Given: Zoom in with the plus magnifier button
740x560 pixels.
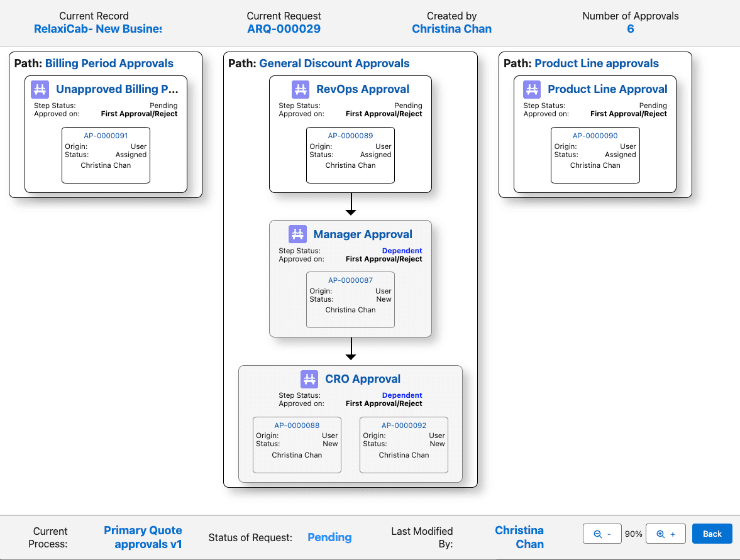Looking at the screenshot, I should click(x=665, y=534).
